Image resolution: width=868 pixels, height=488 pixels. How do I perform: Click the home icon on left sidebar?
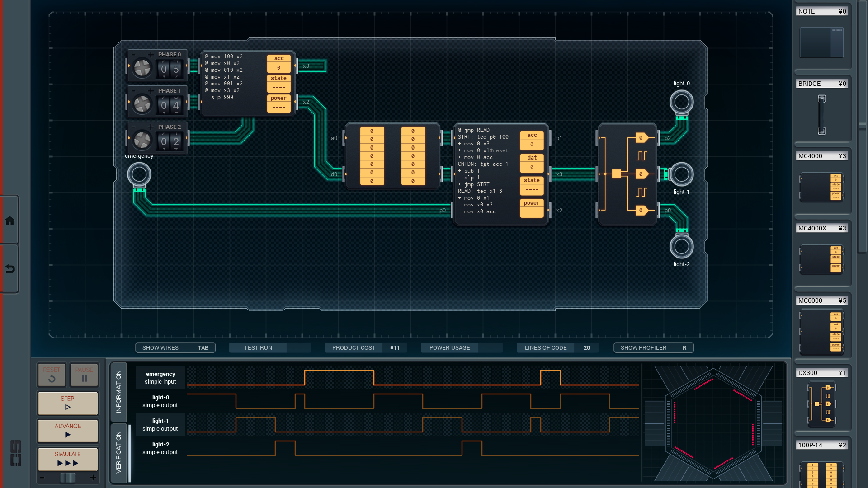point(9,221)
